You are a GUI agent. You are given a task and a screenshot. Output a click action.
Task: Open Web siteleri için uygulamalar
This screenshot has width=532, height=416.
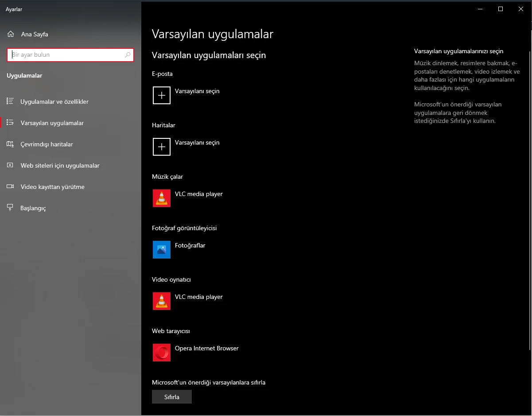pos(71,165)
